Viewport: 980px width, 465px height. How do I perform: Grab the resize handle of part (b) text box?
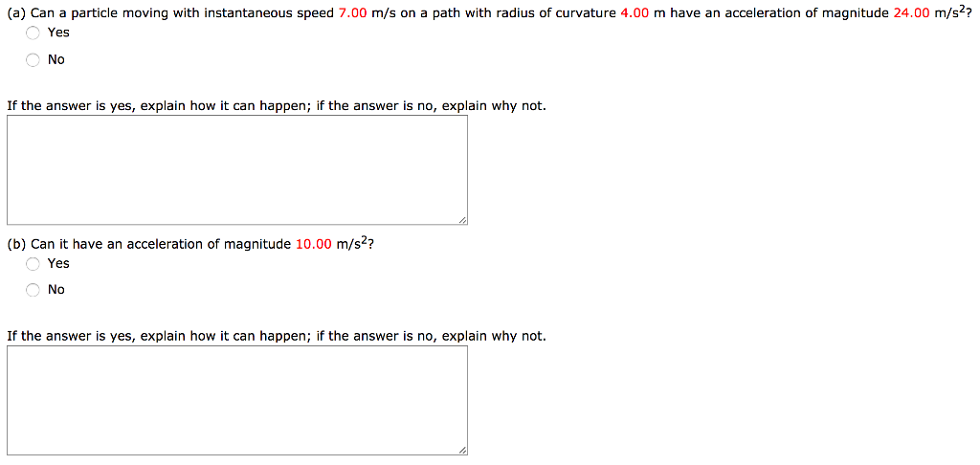tap(462, 451)
